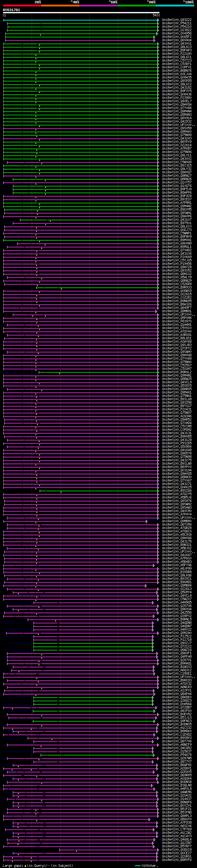Open hit UniRef100_P11718

click(x=177, y=640)
